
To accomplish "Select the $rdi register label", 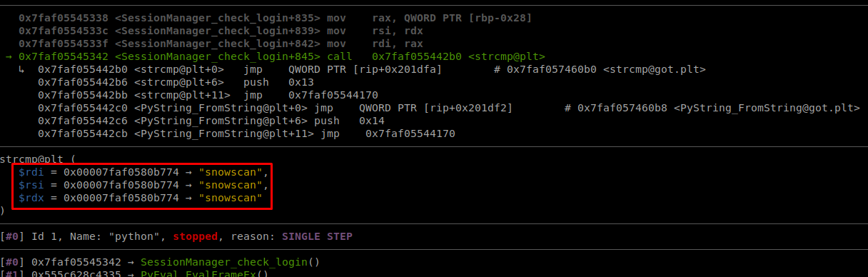I will (31, 172).
